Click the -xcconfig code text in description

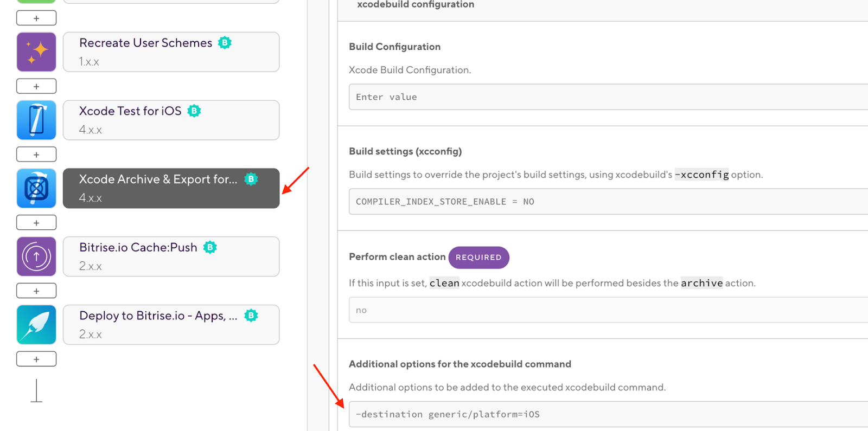701,175
